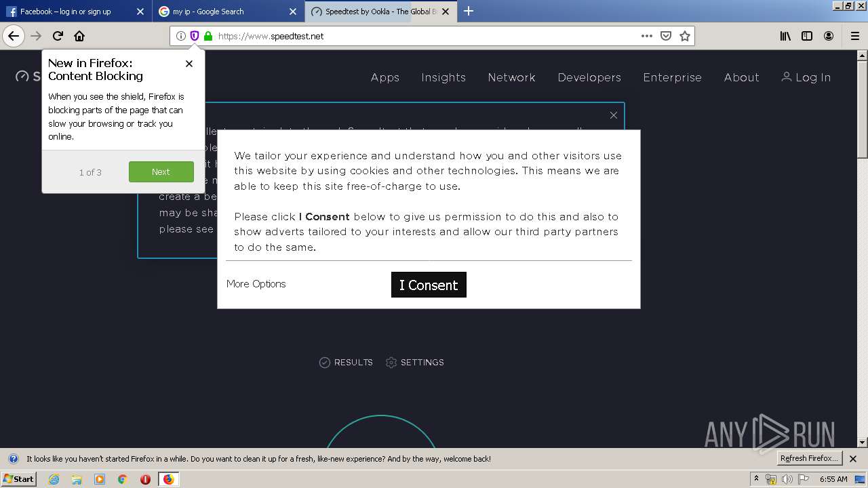
Task: Switch to my ip Google Search tab
Action: 228,12
